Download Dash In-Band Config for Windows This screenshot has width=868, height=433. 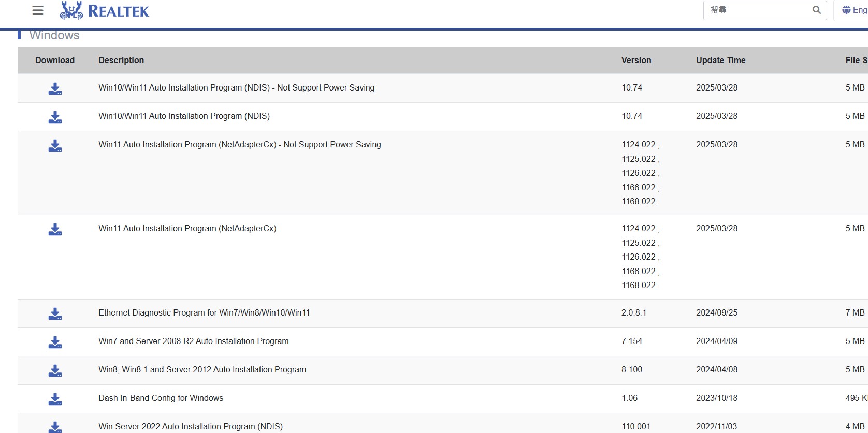55,399
